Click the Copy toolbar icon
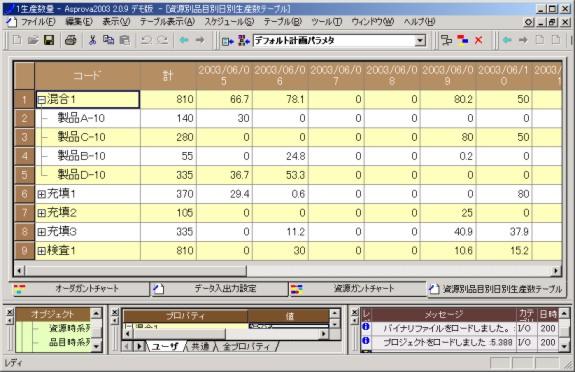Viewport: 575px width, 372px height. tap(108, 40)
